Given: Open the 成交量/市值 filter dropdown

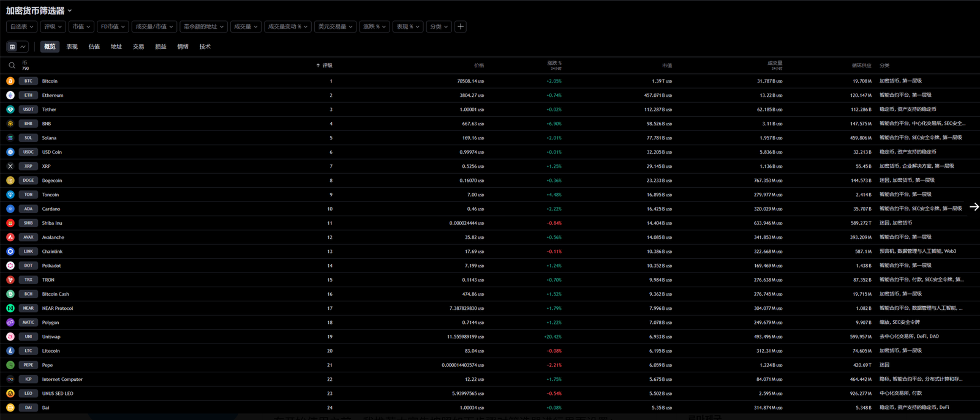Looking at the screenshot, I should point(154,26).
